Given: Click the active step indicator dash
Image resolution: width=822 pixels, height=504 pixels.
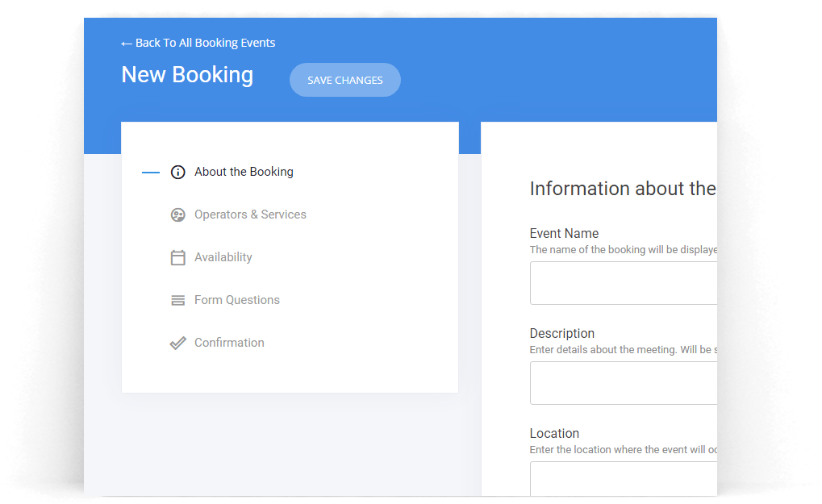Looking at the screenshot, I should [150, 172].
